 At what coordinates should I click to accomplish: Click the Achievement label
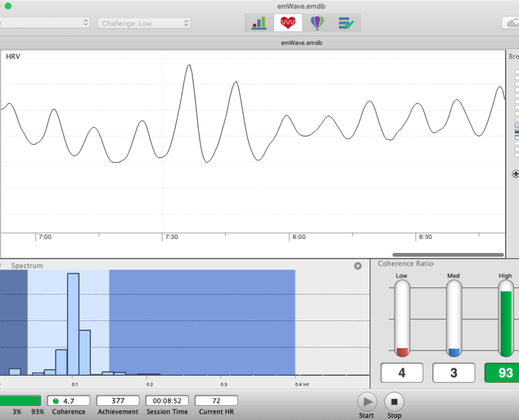(118, 412)
